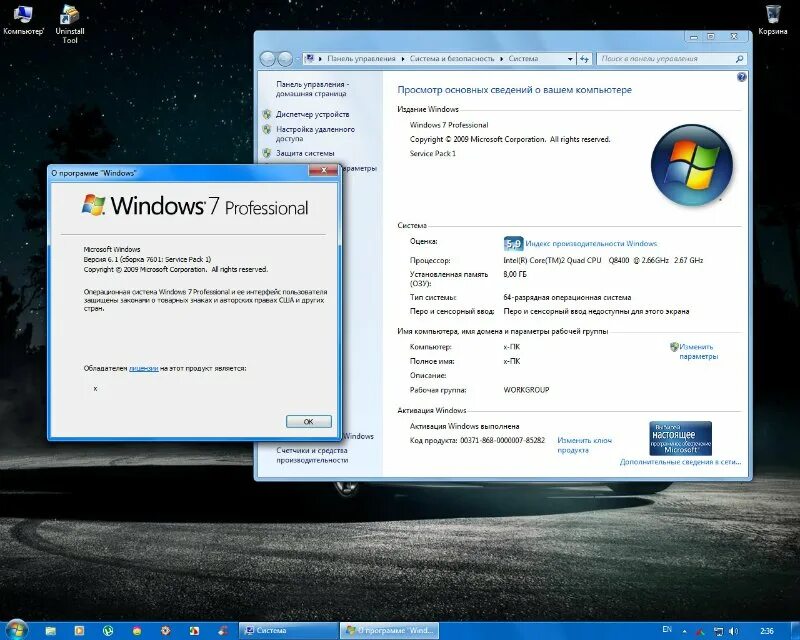Open the Корзина recycle bin icon
The height and width of the screenshot is (640, 800).
[x=772, y=20]
